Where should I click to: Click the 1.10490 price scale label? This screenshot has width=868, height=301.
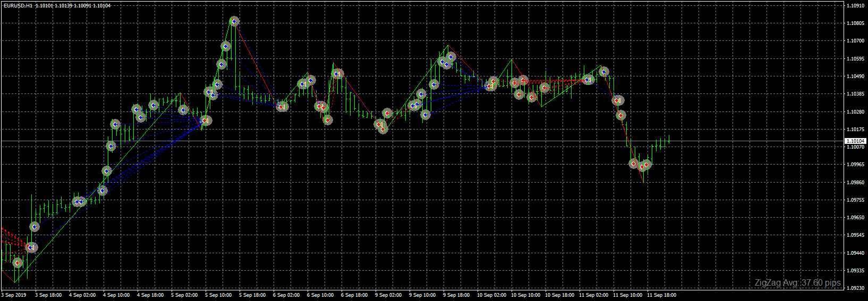tap(854, 76)
